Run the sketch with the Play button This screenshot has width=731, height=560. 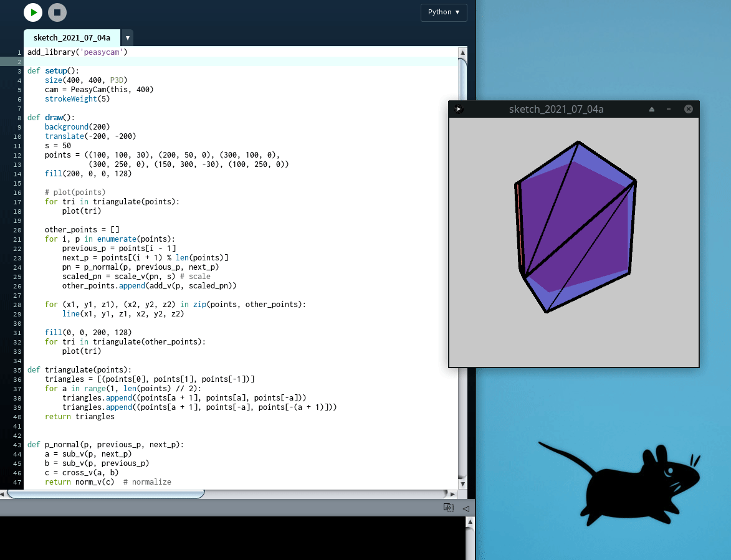point(33,12)
